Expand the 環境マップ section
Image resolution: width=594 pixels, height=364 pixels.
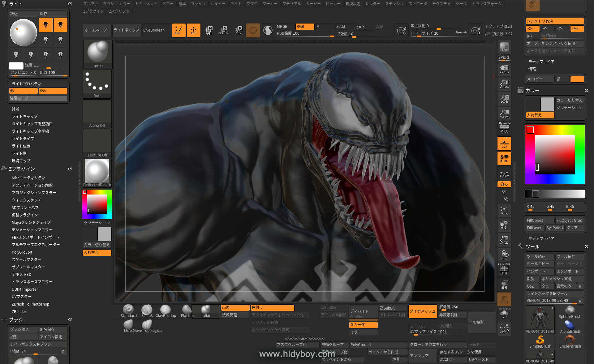(x=21, y=161)
